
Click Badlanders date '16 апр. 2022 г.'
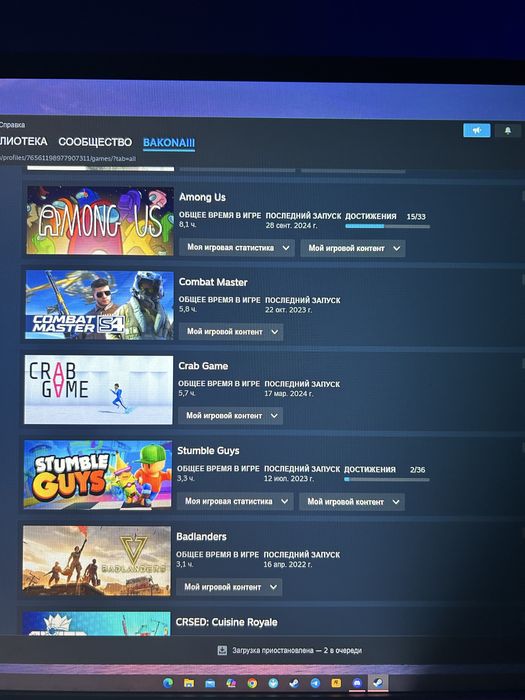(288, 564)
